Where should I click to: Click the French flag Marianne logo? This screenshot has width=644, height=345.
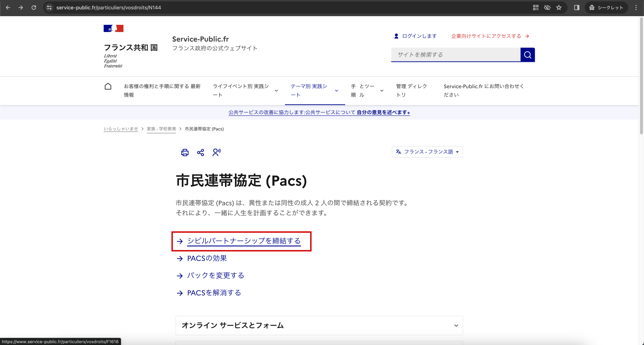pyautogui.click(x=114, y=28)
